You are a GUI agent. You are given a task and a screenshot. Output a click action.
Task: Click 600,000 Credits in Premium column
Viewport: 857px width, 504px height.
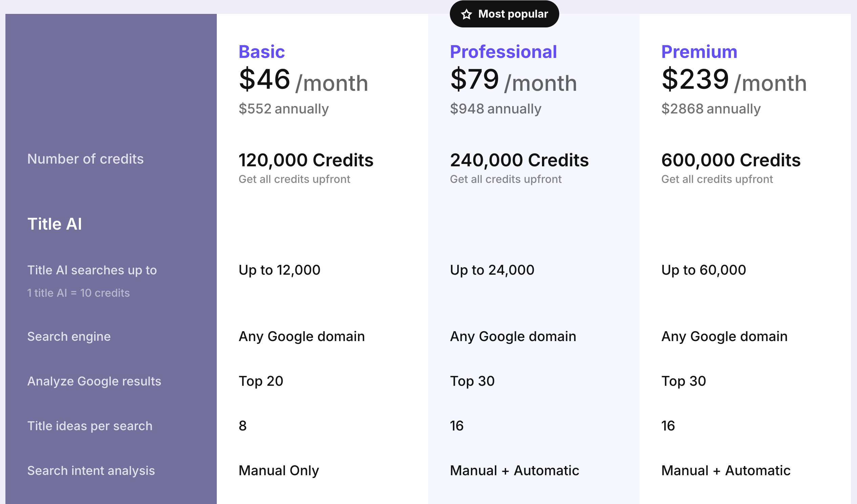pyautogui.click(x=731, y=160)
